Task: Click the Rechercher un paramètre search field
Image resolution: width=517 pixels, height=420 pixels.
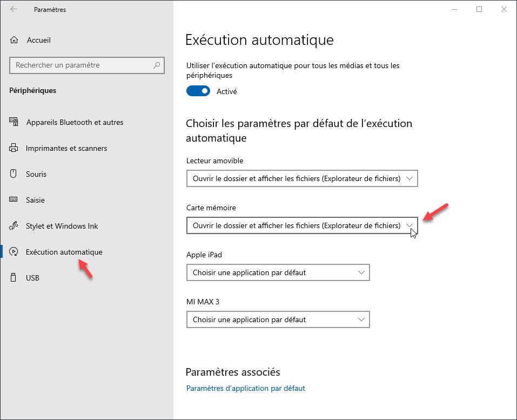Action: click(x=81, y=65)
